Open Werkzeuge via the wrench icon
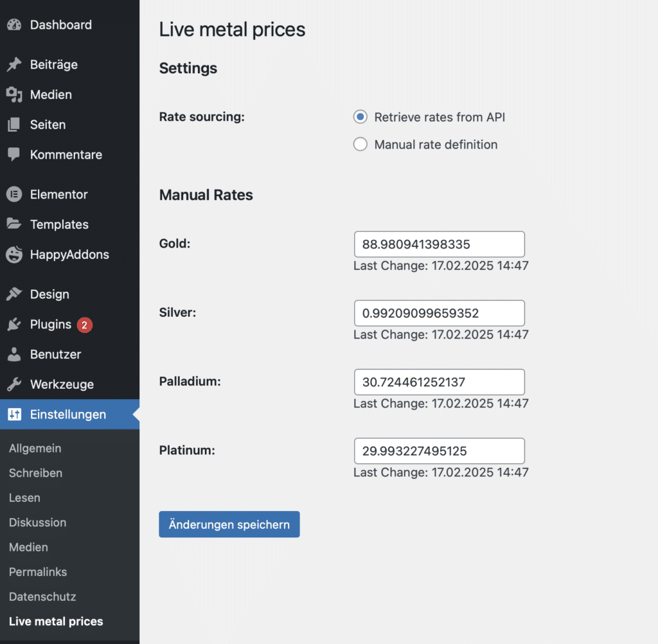Screen dimensions: 658x644 [x=14, y=384]
